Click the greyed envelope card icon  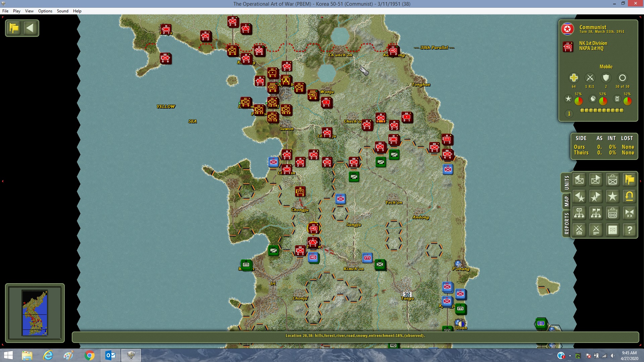pyautogui.click(x=613, y=230)
